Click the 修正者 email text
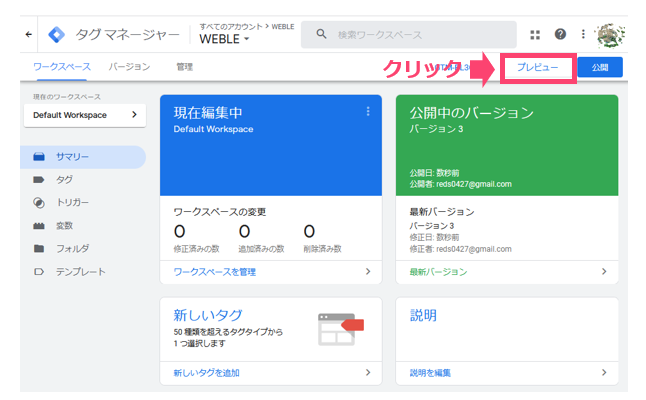Viewport: 646px width, 400px height. tap(474, 249)
